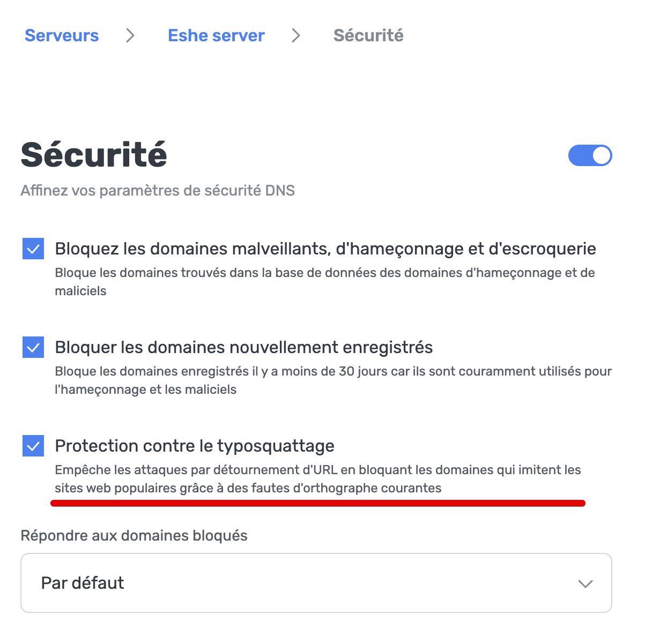Uncheck "Bloquer les domaines nouvellement enregistrés"
Screen dimensions: 667x644
(33, 347)
